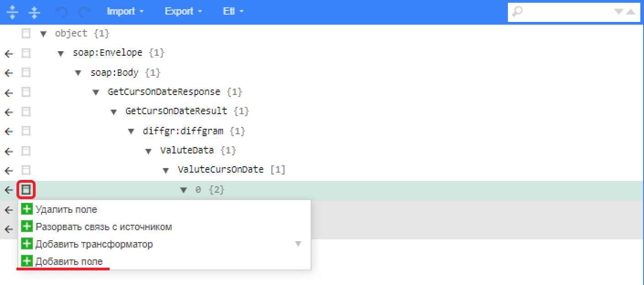Click the expand all fields icon
644x285 pixels.
tap(13, 12)
